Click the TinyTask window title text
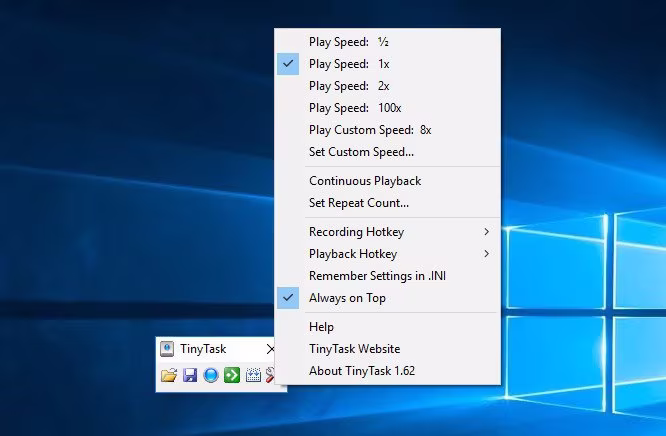 [x=203, y=349]
